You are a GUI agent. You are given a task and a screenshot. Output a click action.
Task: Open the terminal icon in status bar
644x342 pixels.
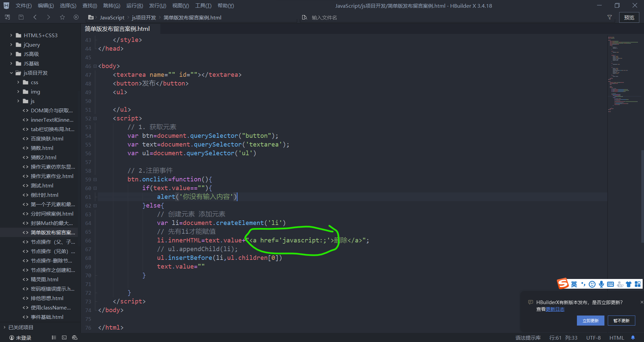click(x=64, y=338)
